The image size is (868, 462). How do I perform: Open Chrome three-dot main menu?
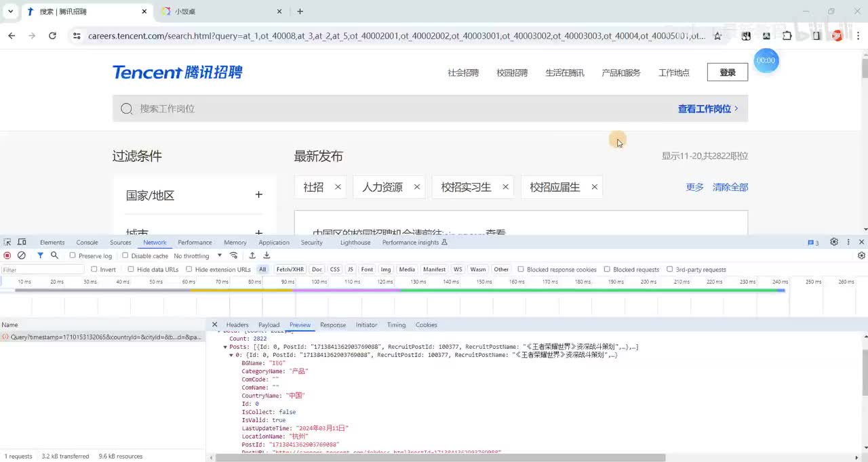tap(856, 36)
